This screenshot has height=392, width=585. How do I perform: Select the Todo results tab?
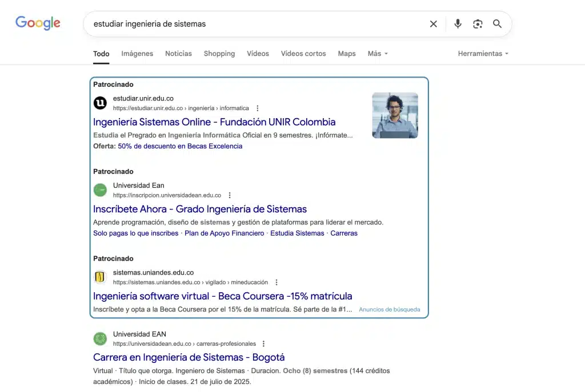pyautogui.click(x=101, y=54)
